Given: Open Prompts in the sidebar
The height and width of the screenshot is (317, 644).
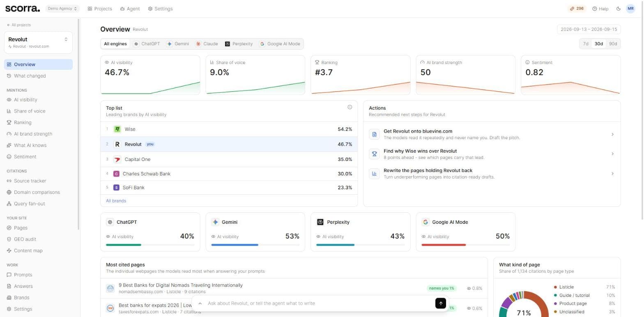Looking at the screenshot, I should [x=38, y=275].
